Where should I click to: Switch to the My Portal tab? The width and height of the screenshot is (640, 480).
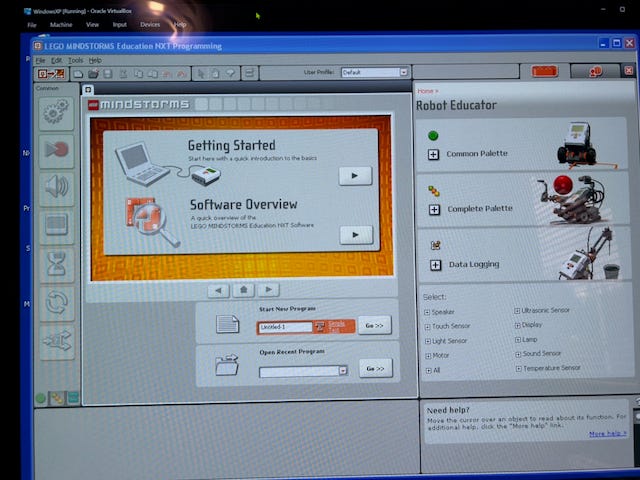(x=595, y=71)
